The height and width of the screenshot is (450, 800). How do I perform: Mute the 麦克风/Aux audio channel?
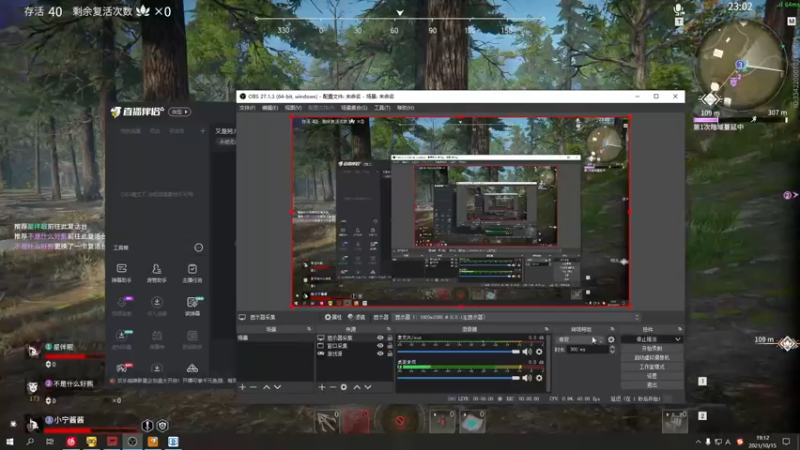[527, 352]
